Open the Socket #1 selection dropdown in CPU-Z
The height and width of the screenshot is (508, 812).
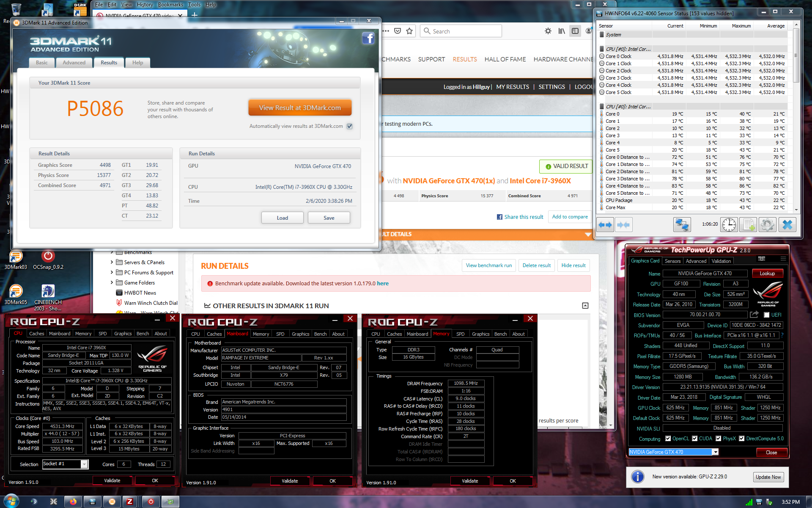tap(84, 464)
